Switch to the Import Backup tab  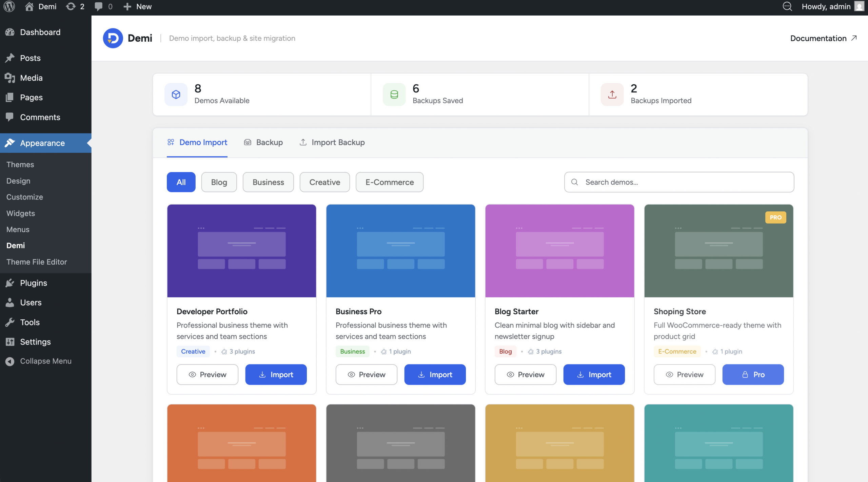(x=332, y=142)
